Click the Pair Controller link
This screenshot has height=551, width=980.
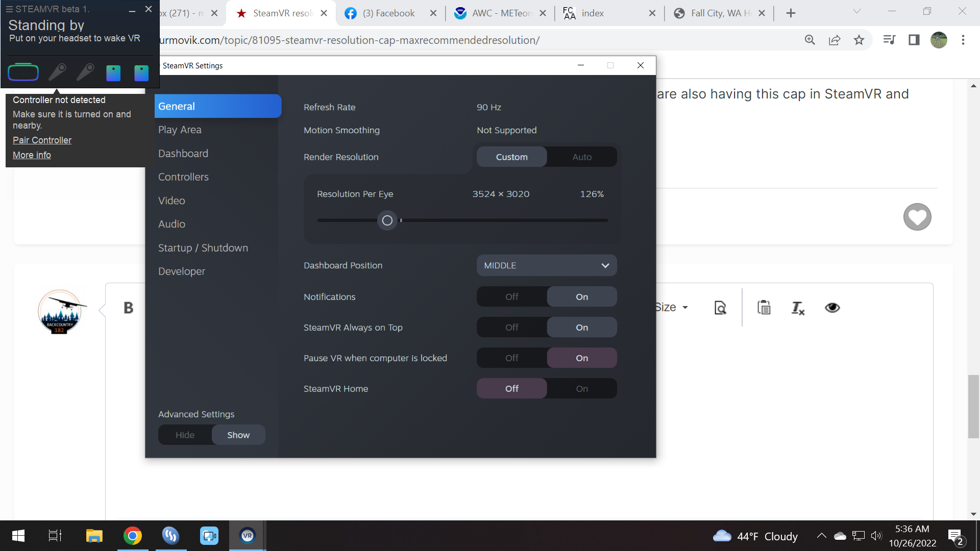(42, 140)
